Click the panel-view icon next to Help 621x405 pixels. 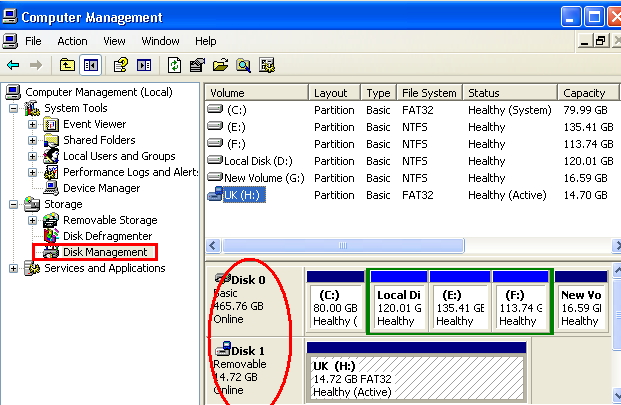144,65
